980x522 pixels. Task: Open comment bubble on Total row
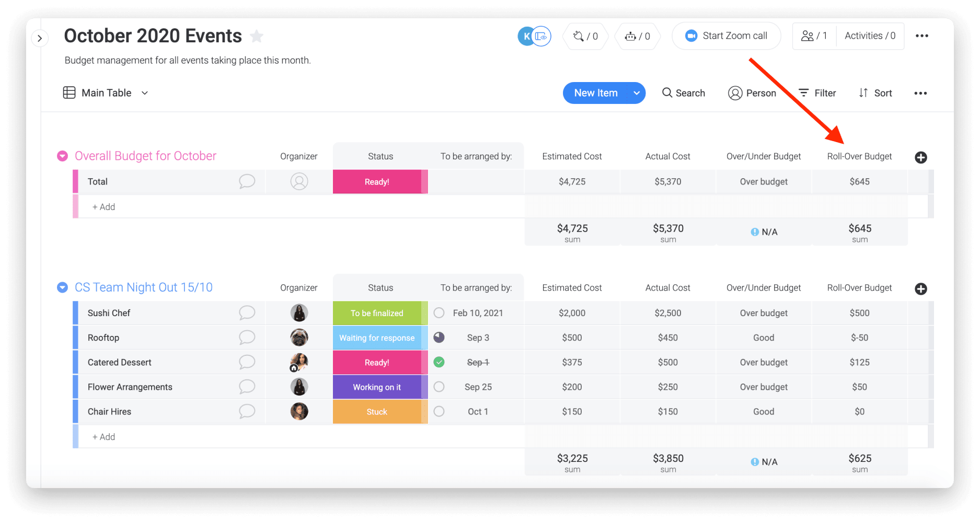(247, 181)
